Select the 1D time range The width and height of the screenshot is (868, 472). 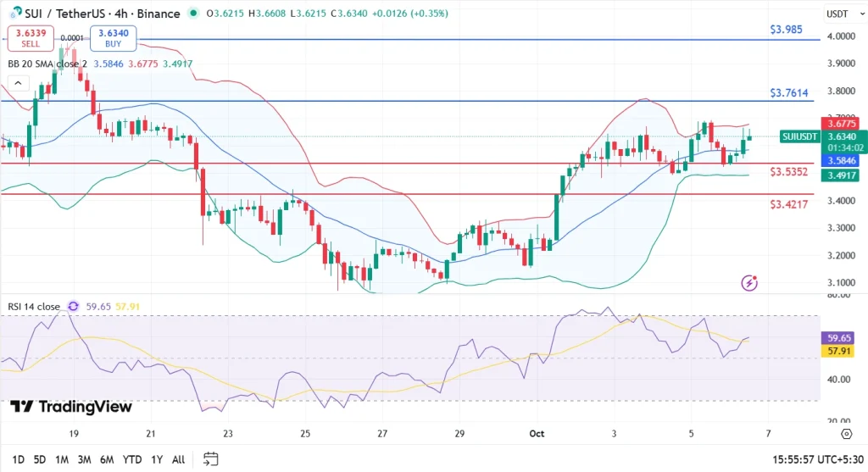point(18,459)
